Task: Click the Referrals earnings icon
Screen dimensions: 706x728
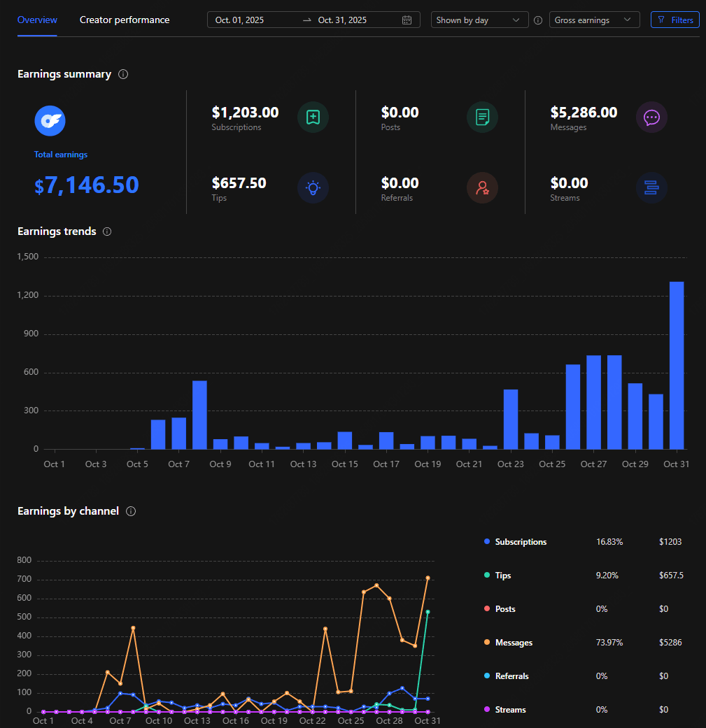Action: [x=482, y=187]
